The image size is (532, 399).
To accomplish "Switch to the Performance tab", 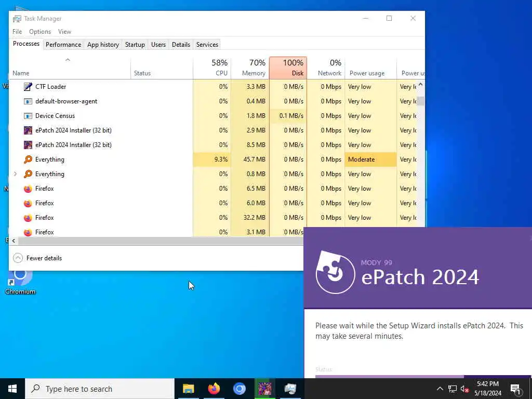I will click(x=63, y=45).
